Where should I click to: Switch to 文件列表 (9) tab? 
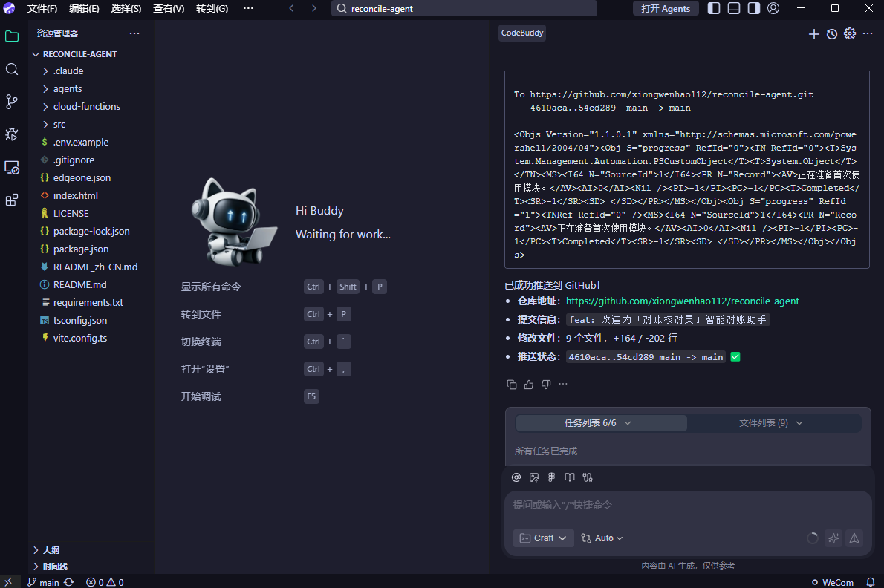click(770, 423)
